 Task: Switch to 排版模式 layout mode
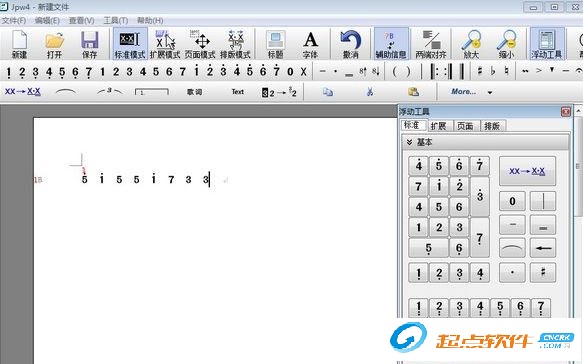[x=235, y=44]
